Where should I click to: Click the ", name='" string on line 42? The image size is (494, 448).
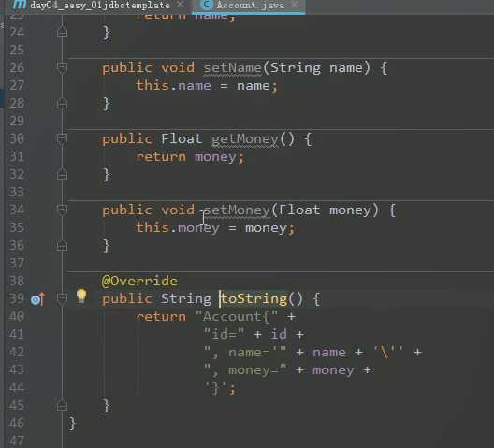click(245, 353)
